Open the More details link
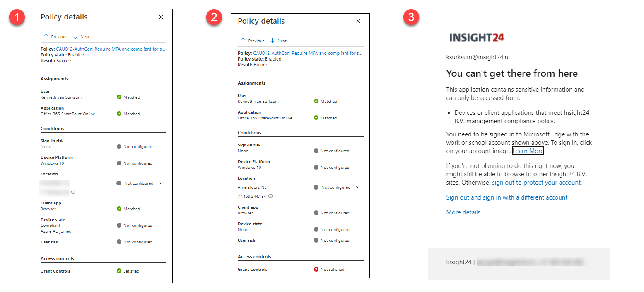This screenshot has height=292, width=644. tap(463, 212)
